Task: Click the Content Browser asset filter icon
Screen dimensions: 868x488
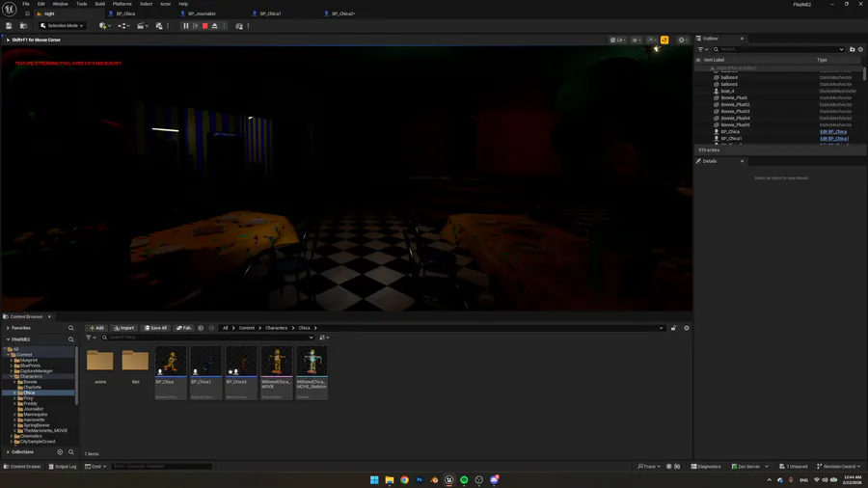Action: click(91, 338)
